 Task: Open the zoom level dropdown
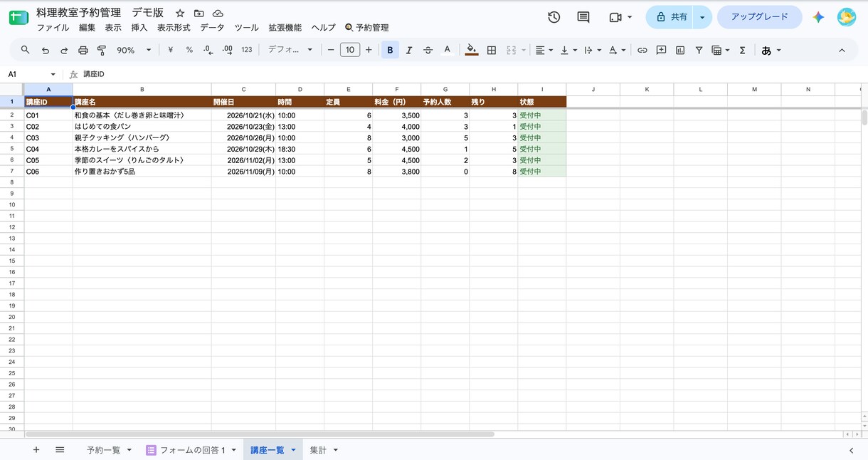coord(134,50)
